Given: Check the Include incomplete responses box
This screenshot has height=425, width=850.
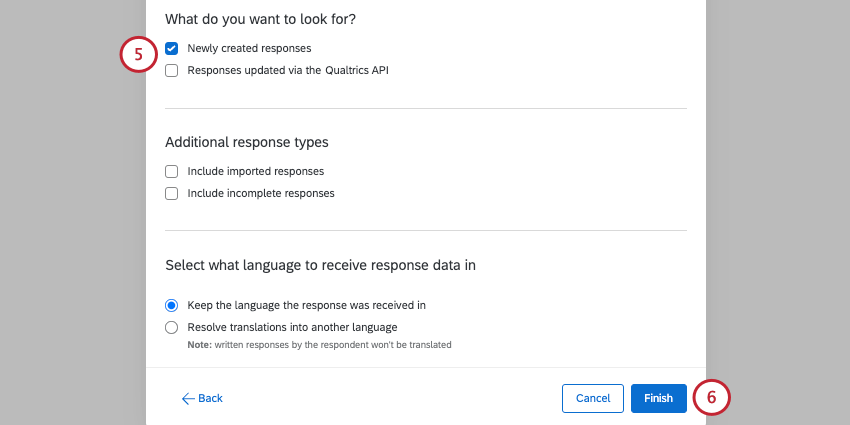Looking at the screenshot, I should 172,193.
